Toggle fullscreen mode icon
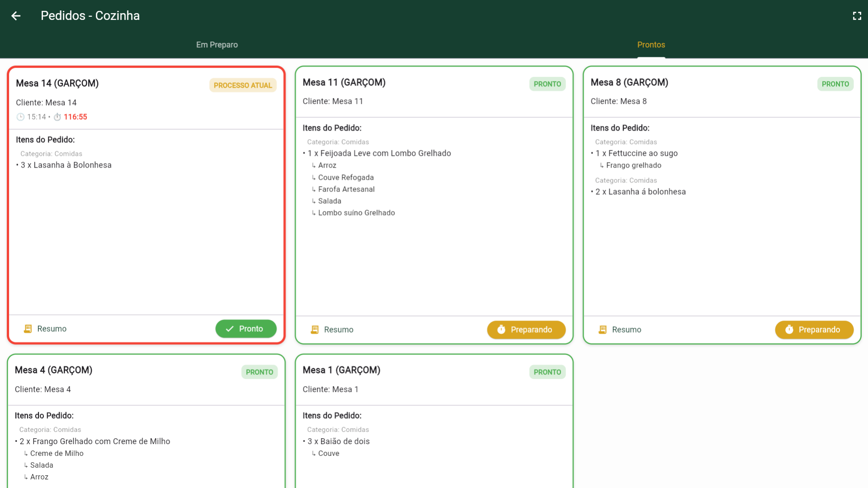The height and width of the screenshot is (488, 868). pos(857,16)
